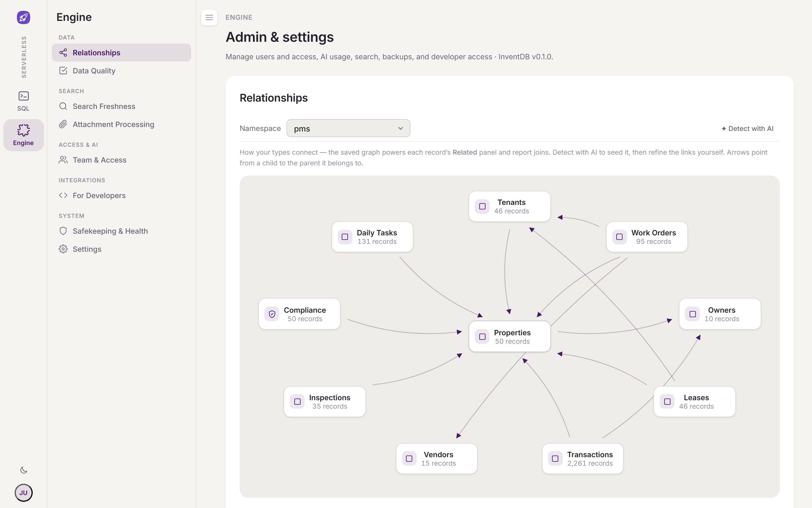
Task: Click the Relationships share-nodes icon
Action: pyautogui.click(x=63, y=52)
